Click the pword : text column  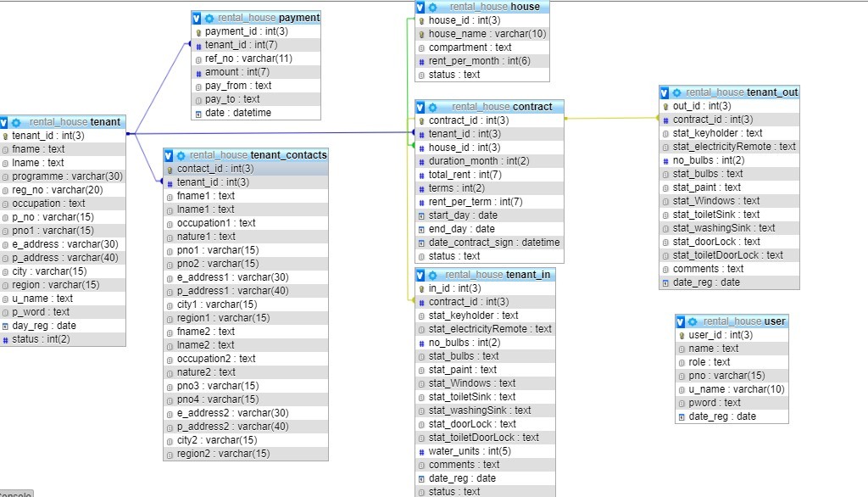pos(732,403)
